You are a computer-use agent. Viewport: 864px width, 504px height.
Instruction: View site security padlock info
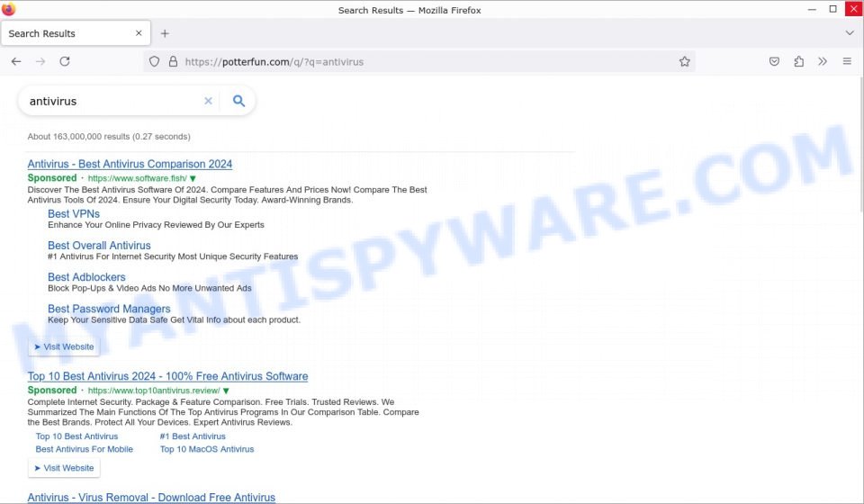click(173, 62)
